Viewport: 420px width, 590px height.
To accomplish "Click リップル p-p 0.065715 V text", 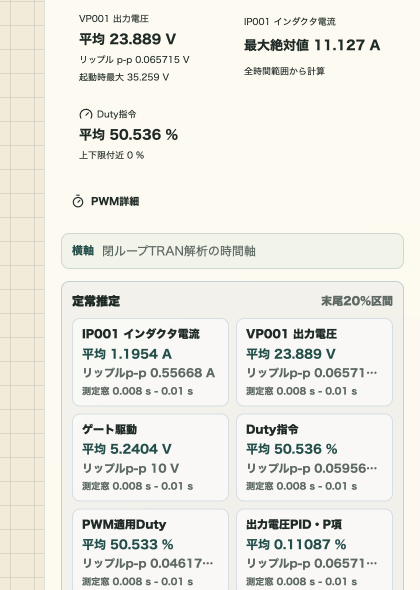I will (134, 59).
